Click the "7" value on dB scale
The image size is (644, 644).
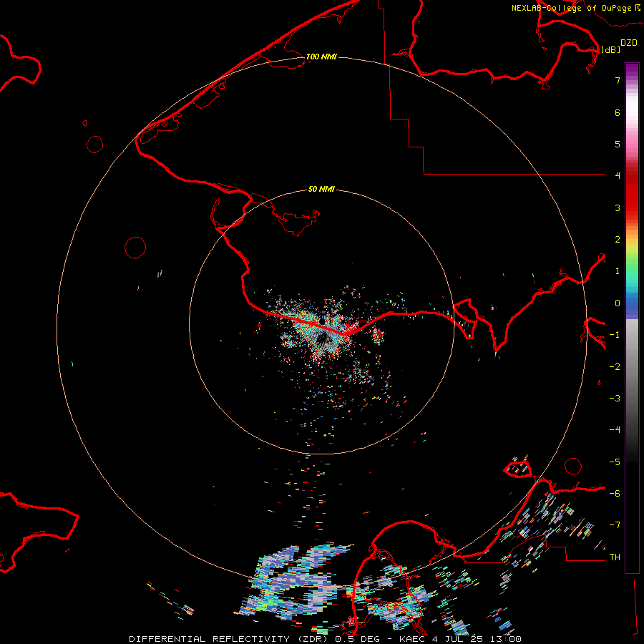(x=618, y=80)
